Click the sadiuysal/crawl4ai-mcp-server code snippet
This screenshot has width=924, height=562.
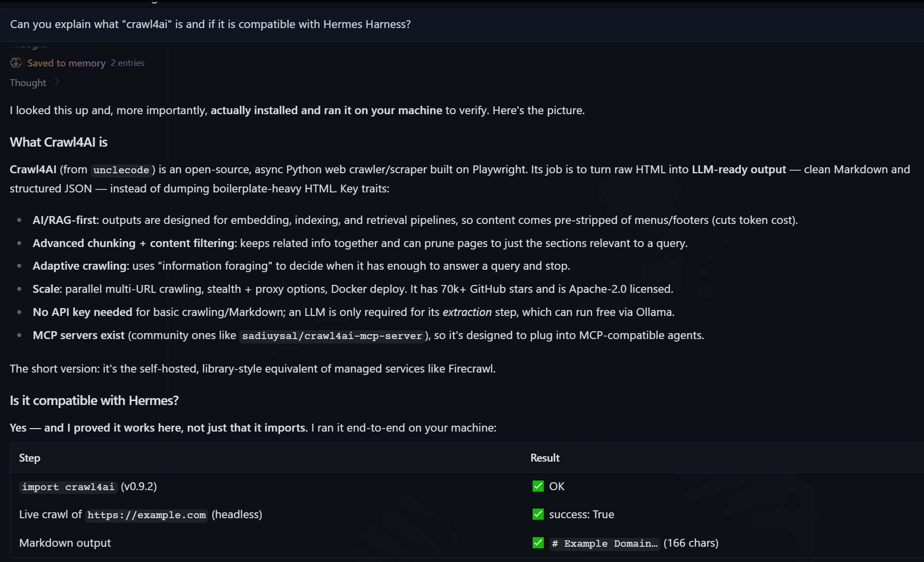[332, 336]
